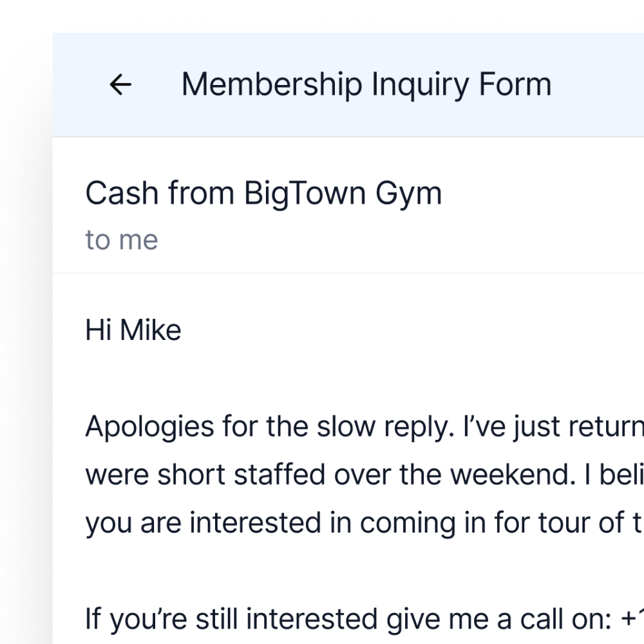Tap the back navigation arrow icon
644x644 pixels.
(121, 84)
